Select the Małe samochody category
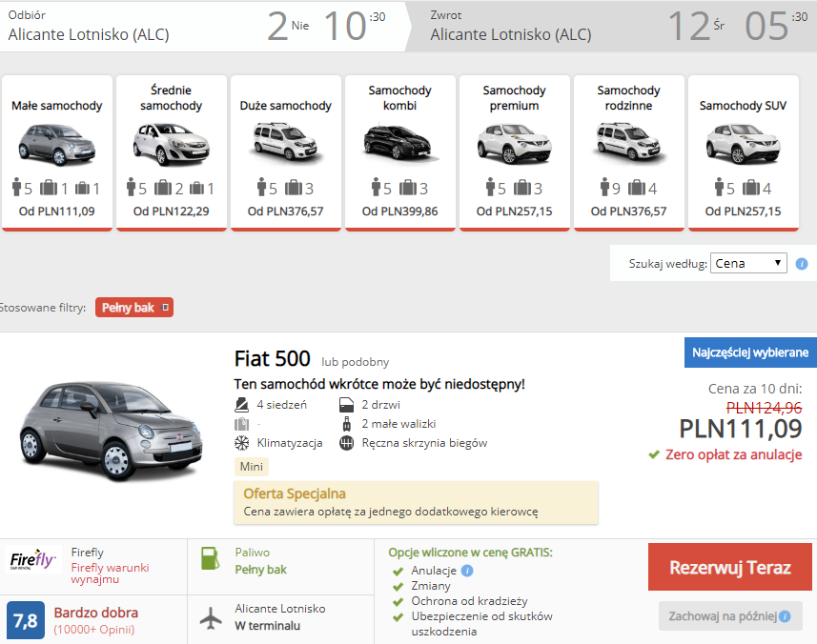The height and width of the screenshot is (644, 817). tap(57, 152)
